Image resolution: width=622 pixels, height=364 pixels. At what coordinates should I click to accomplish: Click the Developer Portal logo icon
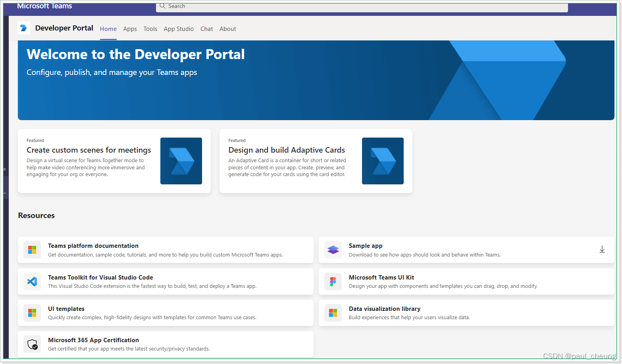[23, 28]
